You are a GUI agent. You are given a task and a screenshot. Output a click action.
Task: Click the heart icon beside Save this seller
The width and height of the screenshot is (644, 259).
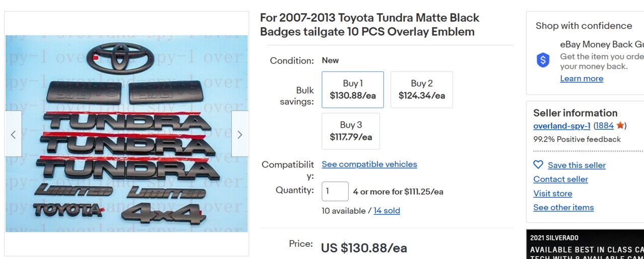pyautogui.click(x=538, y=165)
